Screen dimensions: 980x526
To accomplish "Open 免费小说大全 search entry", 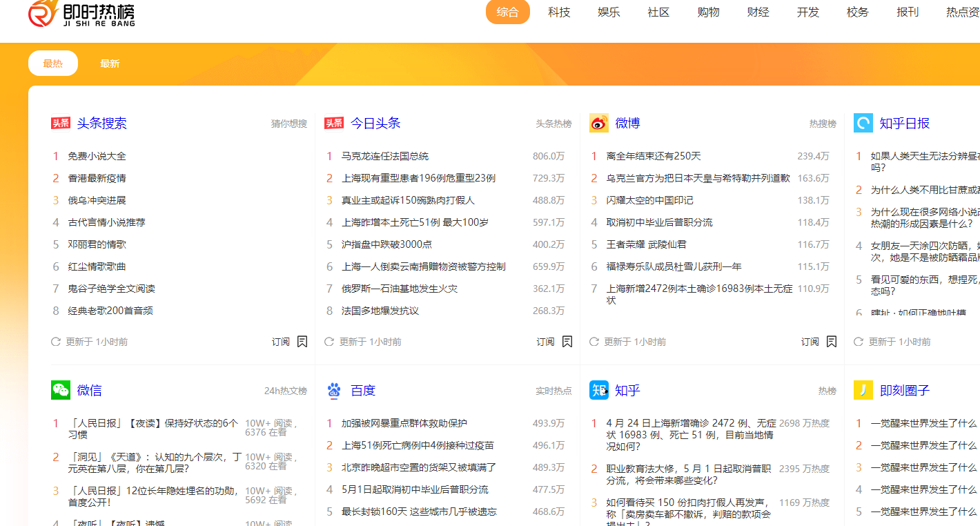I will [x=97, y=156].
